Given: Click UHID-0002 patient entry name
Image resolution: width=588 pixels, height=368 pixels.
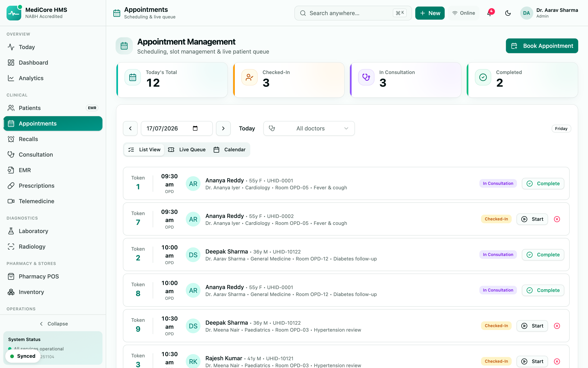Looking at the screenshot, I should [225, 216].
